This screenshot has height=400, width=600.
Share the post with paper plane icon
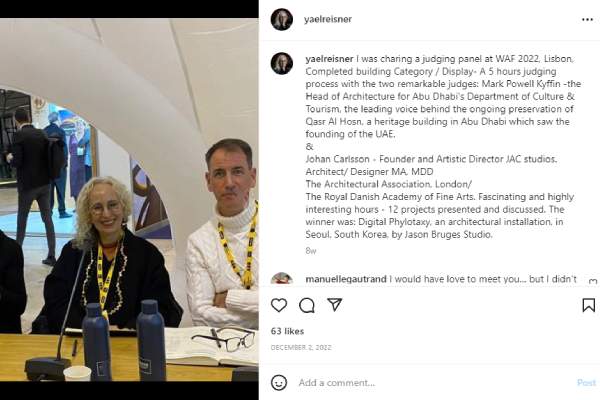334,305
